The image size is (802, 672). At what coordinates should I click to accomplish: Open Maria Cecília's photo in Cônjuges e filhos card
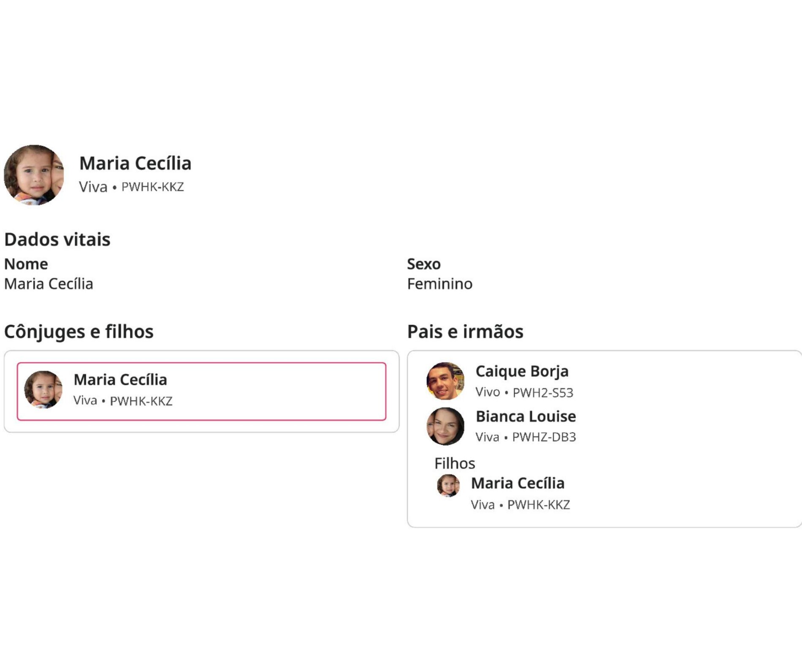point(43,390)
